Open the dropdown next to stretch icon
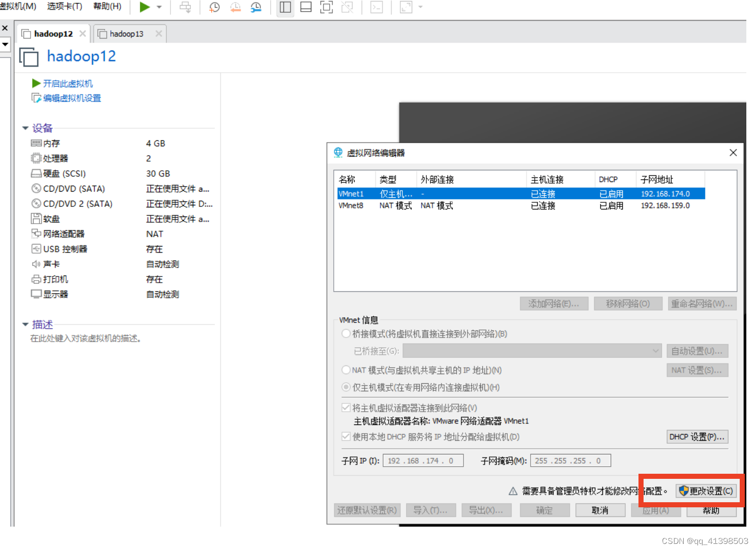The image size is (756, 550). click(x=420, y=7)
